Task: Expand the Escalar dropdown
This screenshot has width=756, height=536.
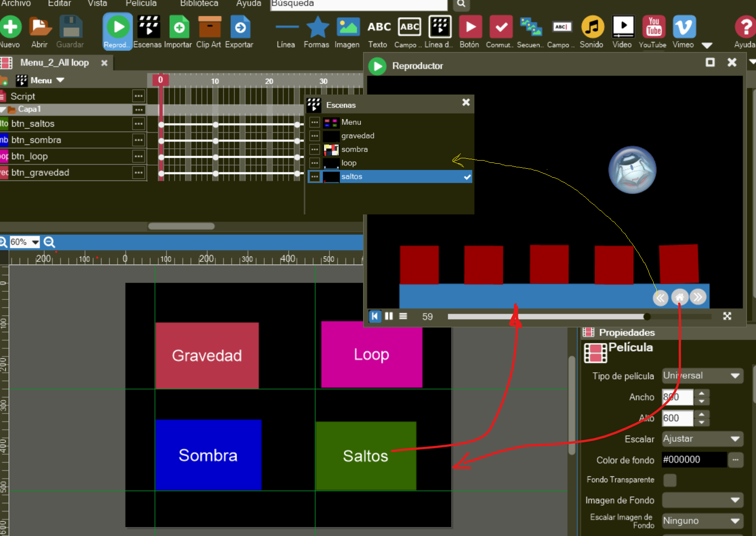Action: 702,439
